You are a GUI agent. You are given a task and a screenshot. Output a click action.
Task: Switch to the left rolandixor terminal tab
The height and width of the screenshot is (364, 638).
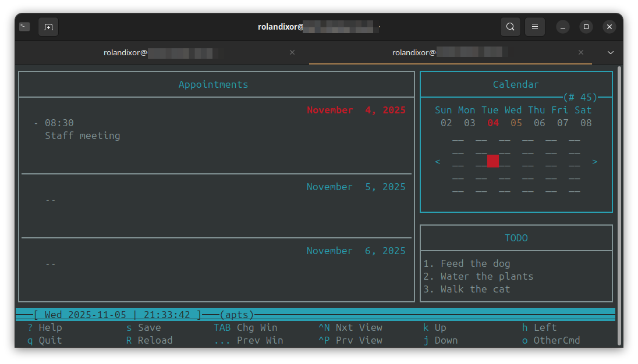(x=159, y=52)
